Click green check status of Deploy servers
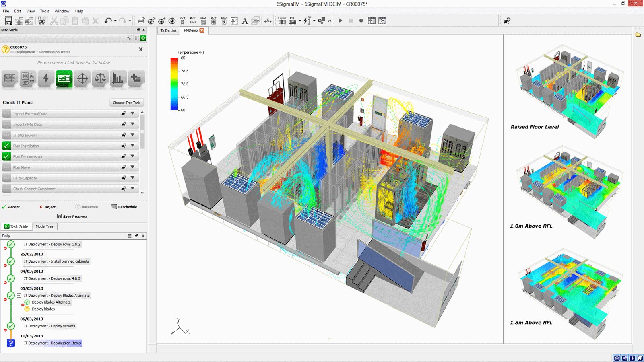644x362 pixels. [11, 326]
